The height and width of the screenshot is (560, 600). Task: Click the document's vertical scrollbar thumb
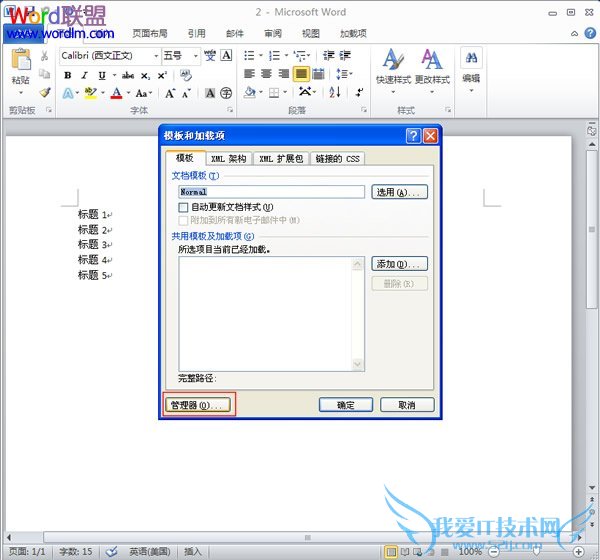coord(592,229)
